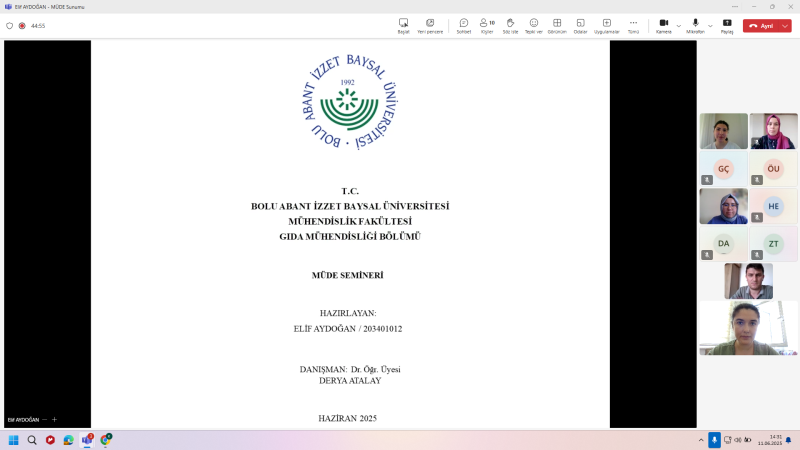Raise hand with Söz iste

(x=510, y=26)
